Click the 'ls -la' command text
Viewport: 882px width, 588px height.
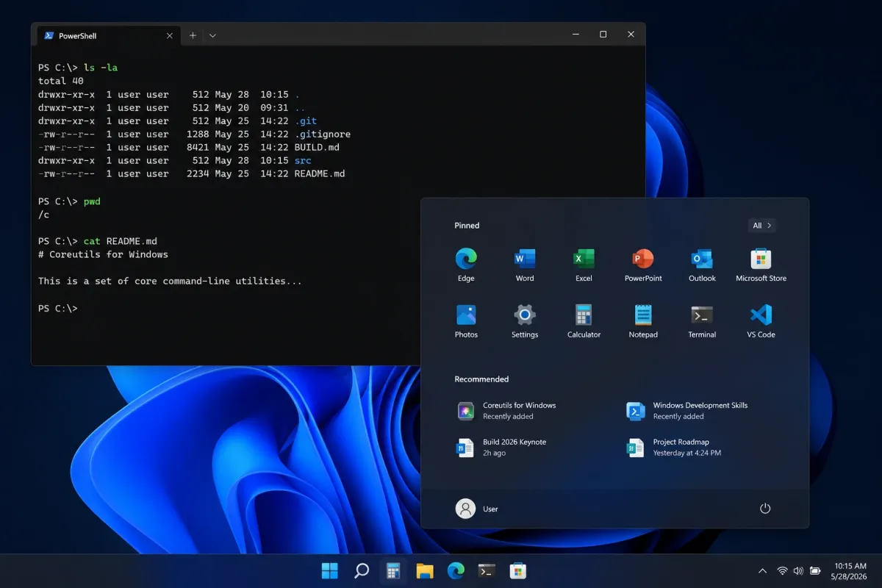click(x=100, y=68)
